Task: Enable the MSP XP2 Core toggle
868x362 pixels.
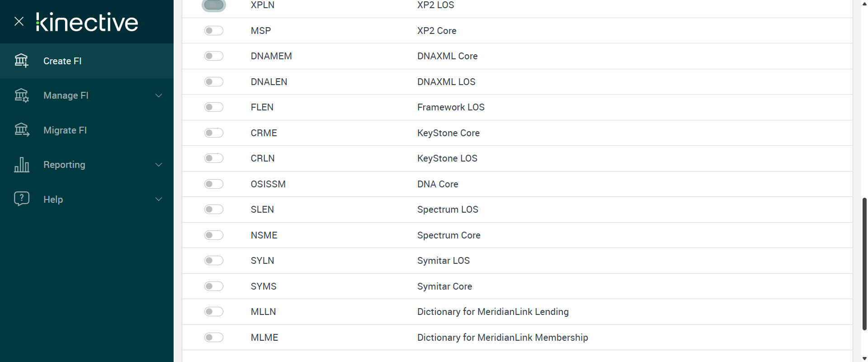Action: coord(214,31)
